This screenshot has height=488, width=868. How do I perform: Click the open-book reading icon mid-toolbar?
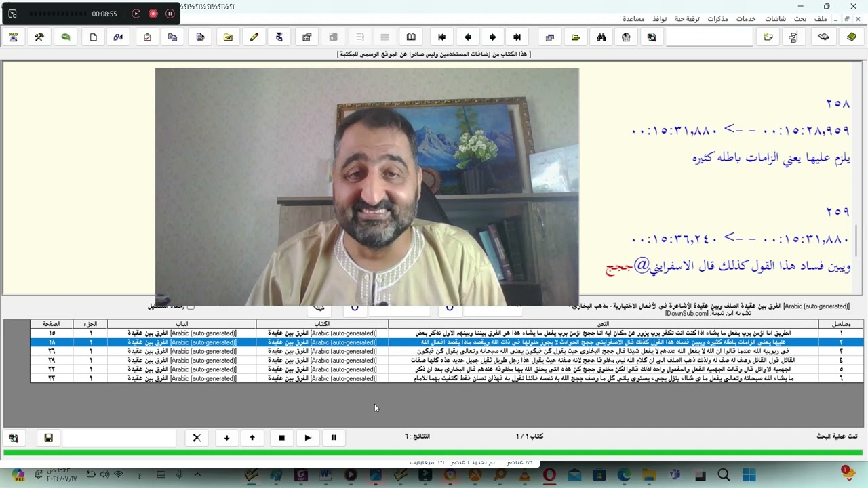(411, 37)
